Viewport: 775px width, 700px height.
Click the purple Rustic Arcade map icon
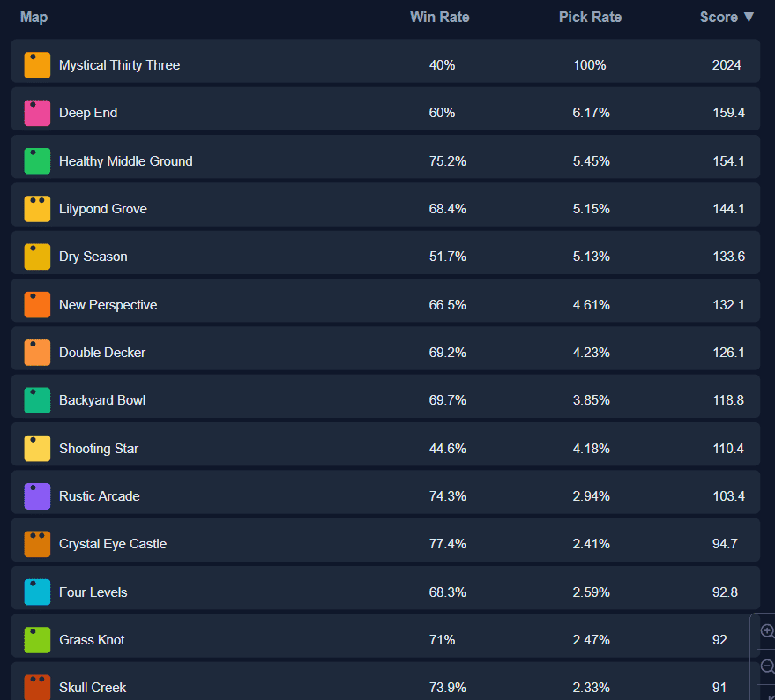[x=37, y=496]
